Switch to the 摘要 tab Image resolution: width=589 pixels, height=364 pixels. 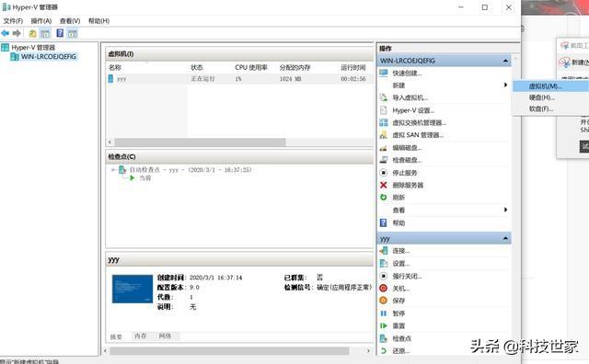click(116, 336)
